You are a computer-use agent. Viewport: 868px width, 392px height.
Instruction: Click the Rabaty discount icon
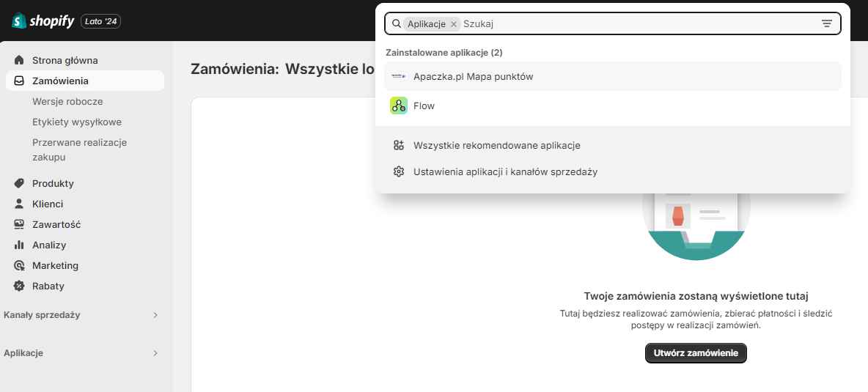(x=19, y=286)
